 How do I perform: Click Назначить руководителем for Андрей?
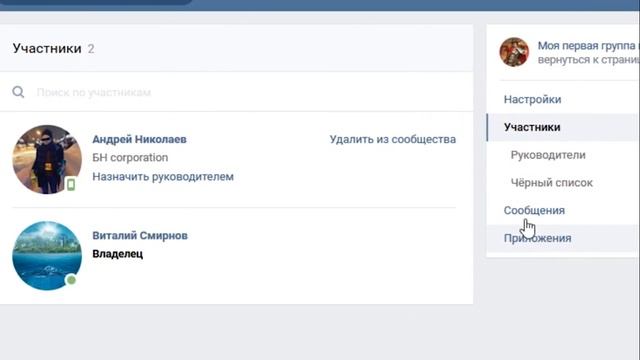coord(163,177)
